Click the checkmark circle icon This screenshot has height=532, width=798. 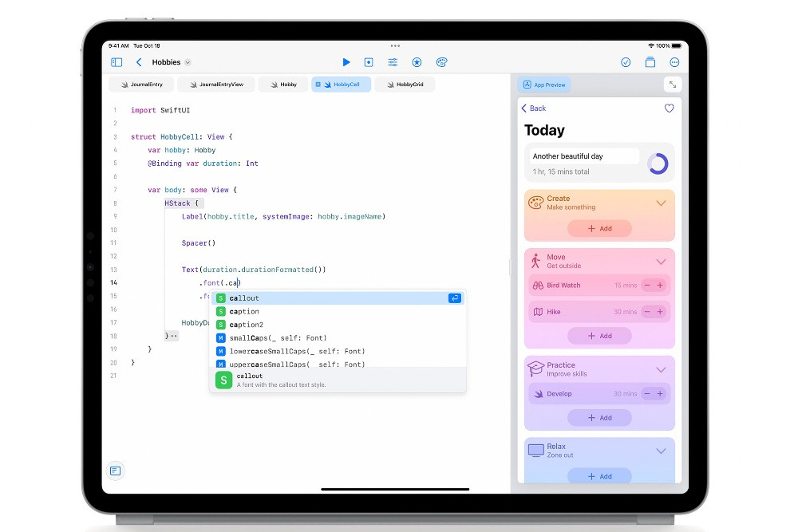point(626,62)
